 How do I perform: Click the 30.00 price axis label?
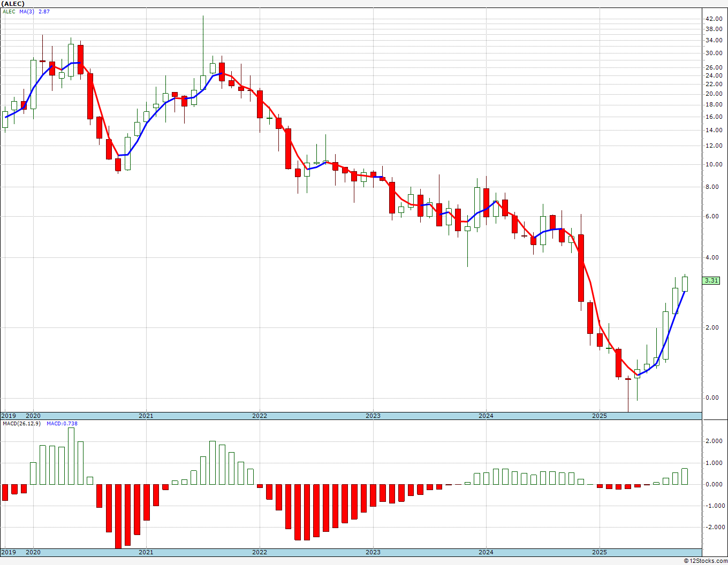pos(714,53)
